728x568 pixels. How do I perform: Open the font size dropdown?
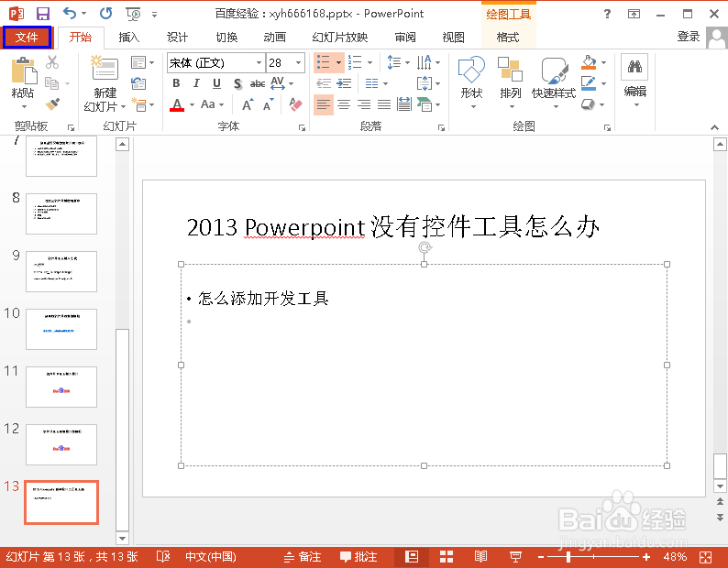click(299, 62)
